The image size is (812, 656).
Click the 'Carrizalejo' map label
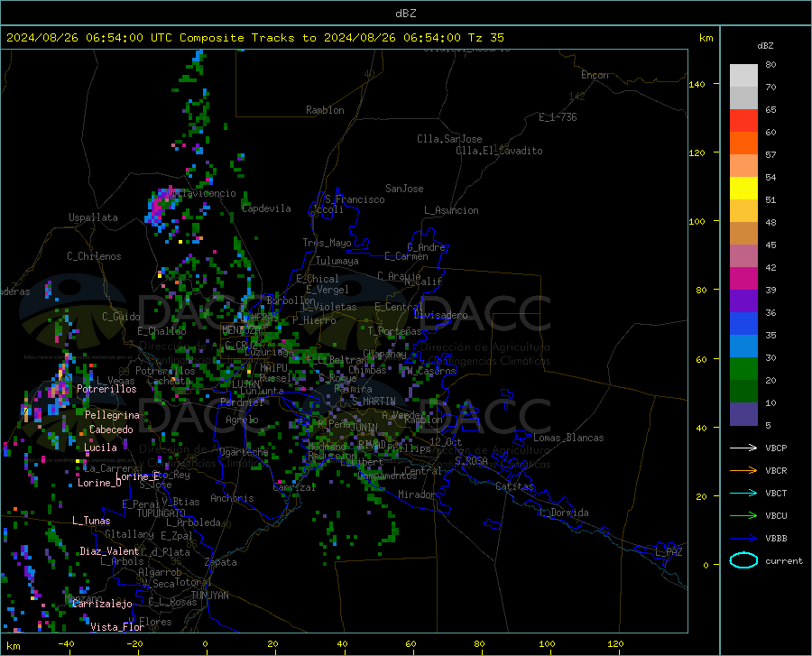coord(102,604)
